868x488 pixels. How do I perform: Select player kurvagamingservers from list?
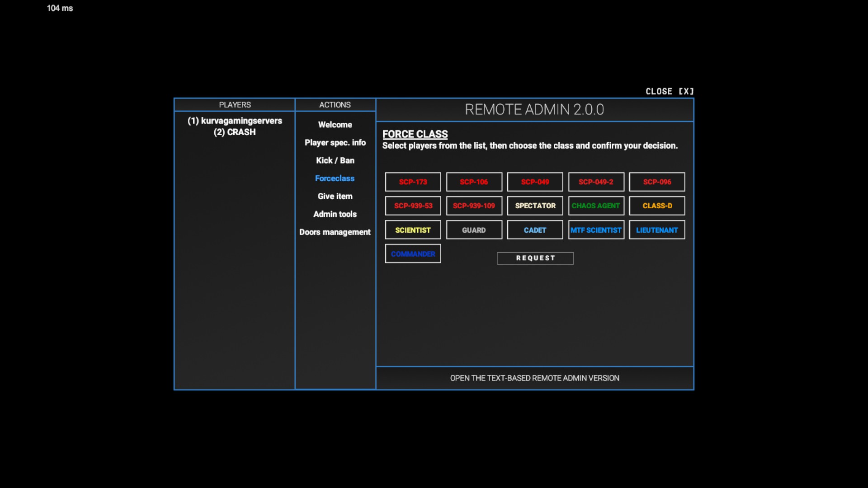[x=235, y=121]
